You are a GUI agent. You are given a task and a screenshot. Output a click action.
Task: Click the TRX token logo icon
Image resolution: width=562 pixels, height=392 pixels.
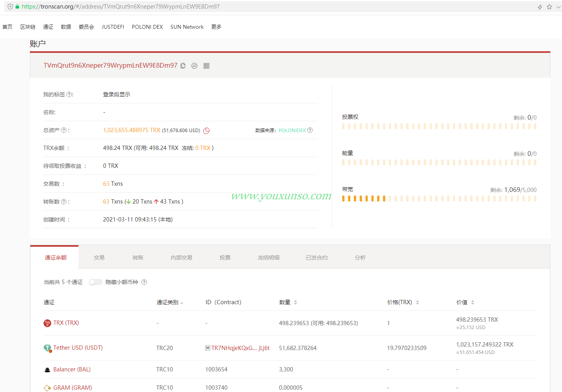pyautogui.click(x=47, y=323)
